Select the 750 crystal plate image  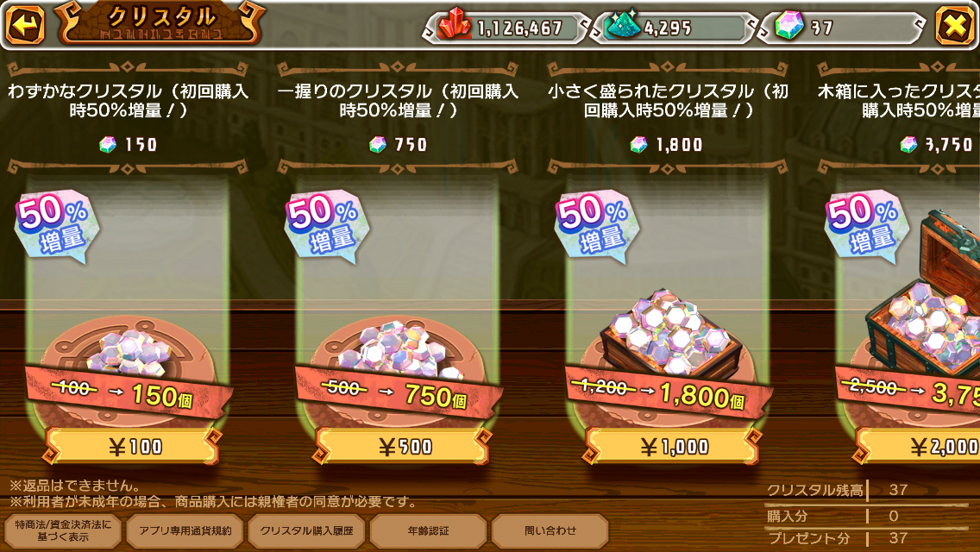pos(399,354)
